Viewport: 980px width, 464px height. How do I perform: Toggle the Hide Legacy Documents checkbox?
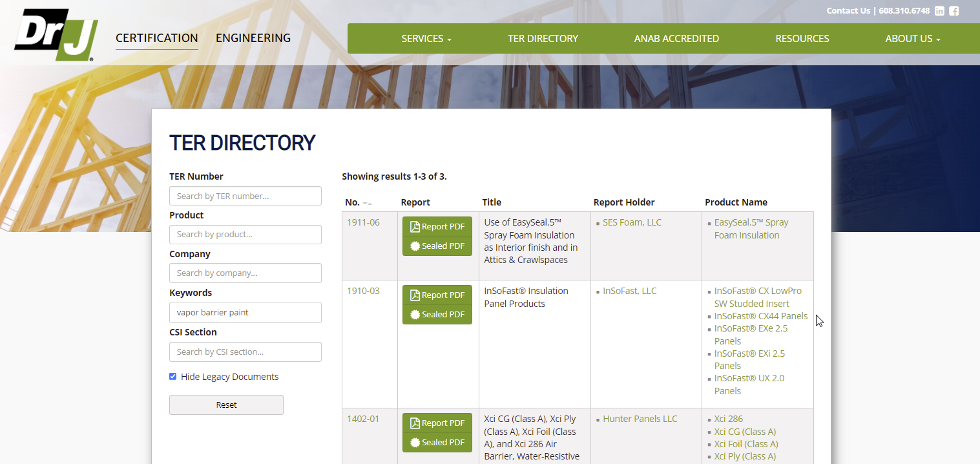click(172, 376)
